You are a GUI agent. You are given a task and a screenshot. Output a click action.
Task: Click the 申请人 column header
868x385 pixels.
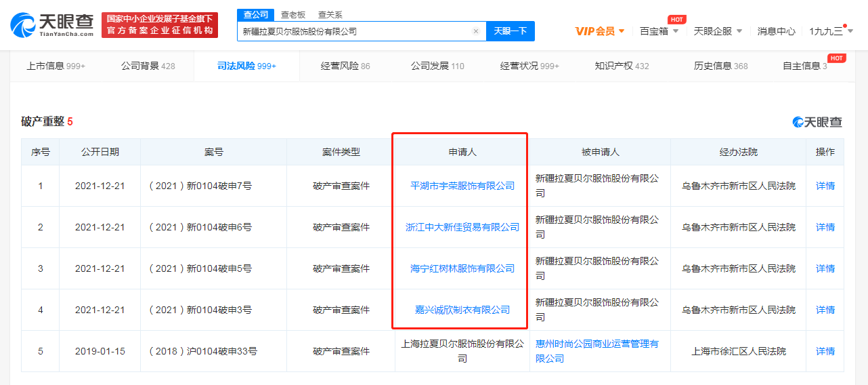462,152
